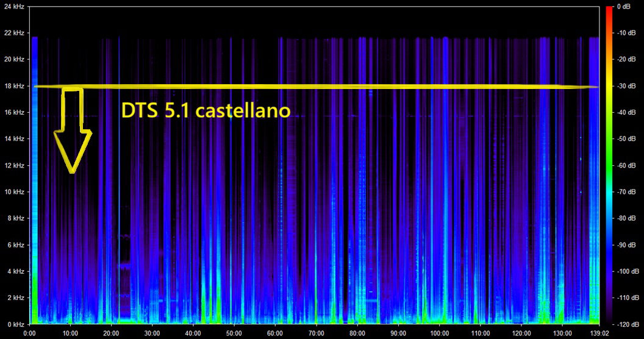Pick the -70 dB scale label
The height and width of the screenshot is (339, 644).
click(627, 191)
